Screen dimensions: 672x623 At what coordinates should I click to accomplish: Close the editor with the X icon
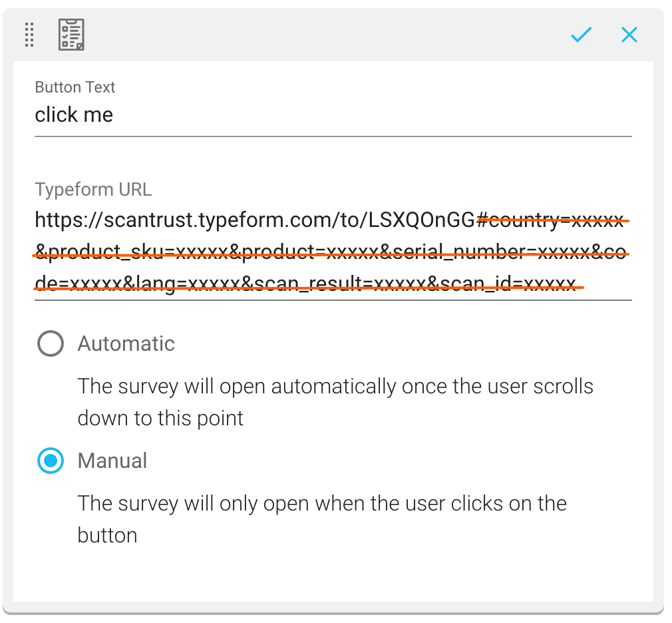629,35
